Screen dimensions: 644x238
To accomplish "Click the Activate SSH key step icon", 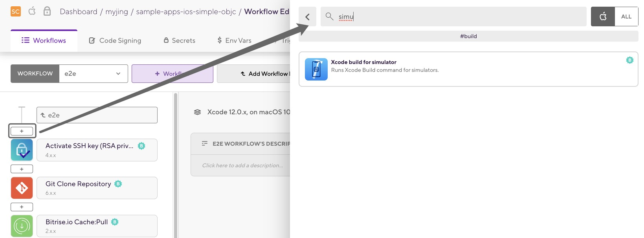I will (22, 150).
